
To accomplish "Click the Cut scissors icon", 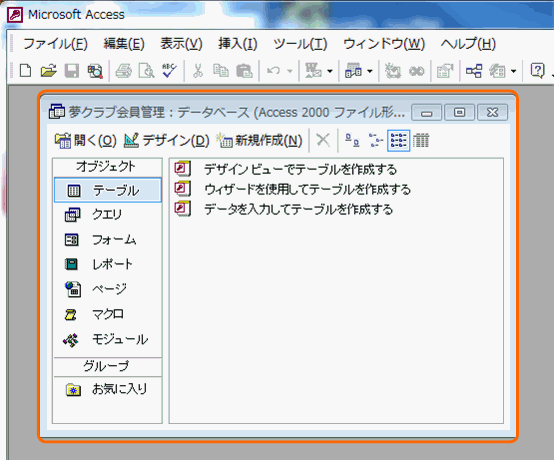I will tap(198, 71).
